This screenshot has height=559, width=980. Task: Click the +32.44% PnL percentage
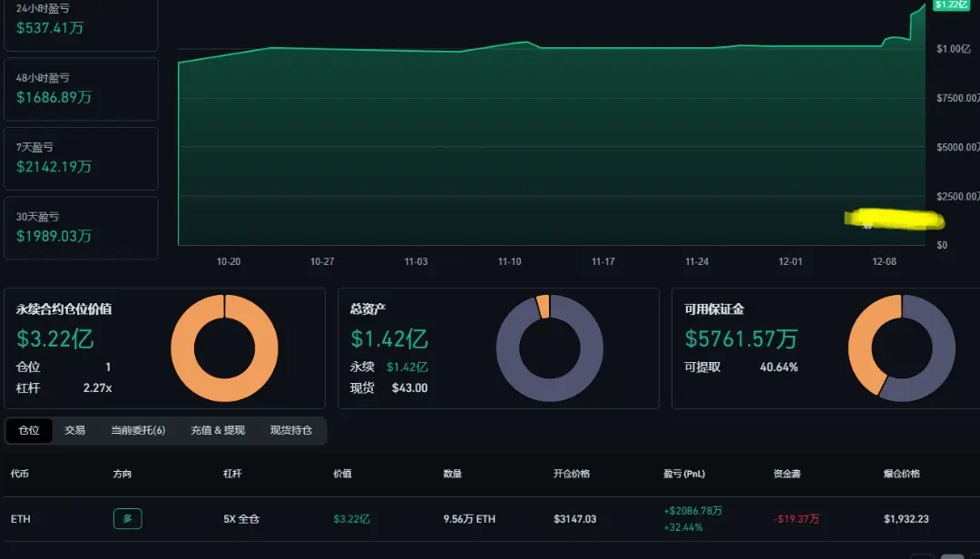tap(683, 527)
